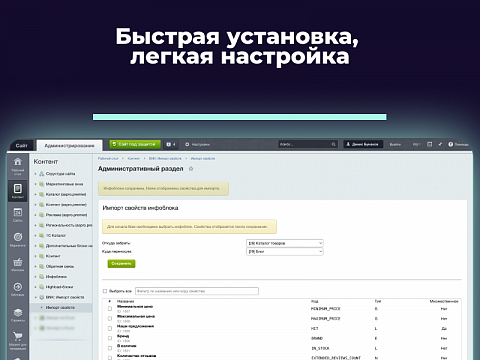Screen dimensions: 480x360
Task: Click the Контент breadcrumb link
Action: pos(134,159)
